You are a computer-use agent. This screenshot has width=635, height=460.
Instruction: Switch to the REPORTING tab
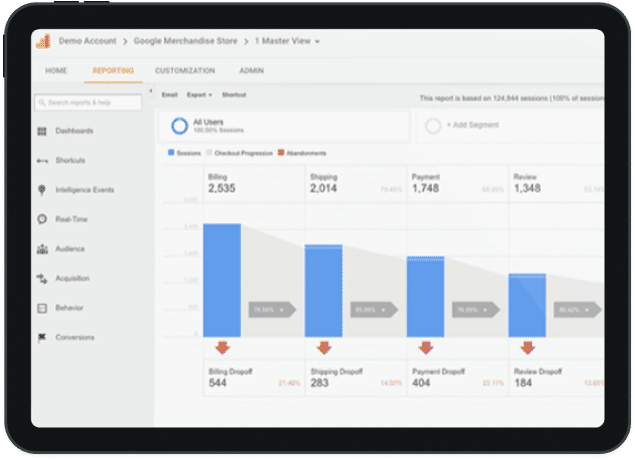113,71
